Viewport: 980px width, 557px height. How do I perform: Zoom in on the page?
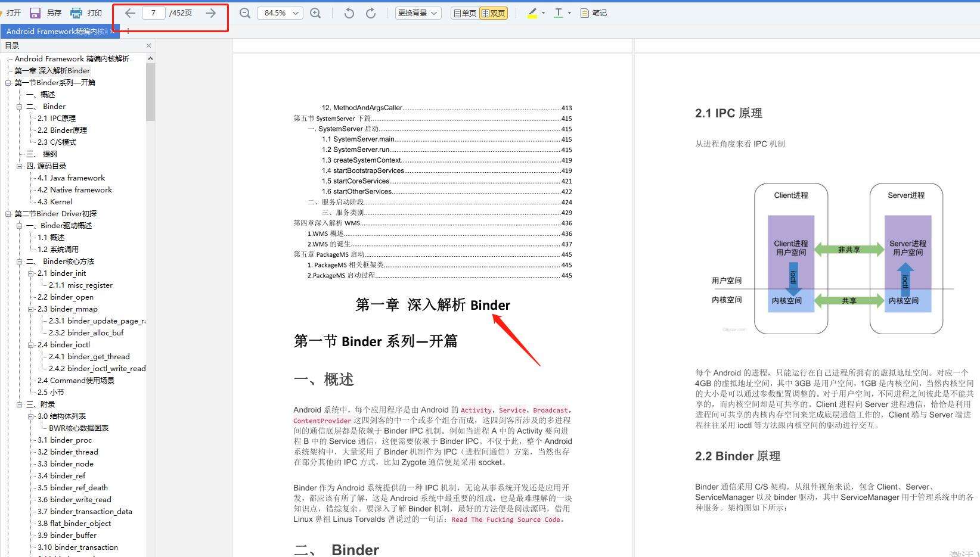point(315,13)
